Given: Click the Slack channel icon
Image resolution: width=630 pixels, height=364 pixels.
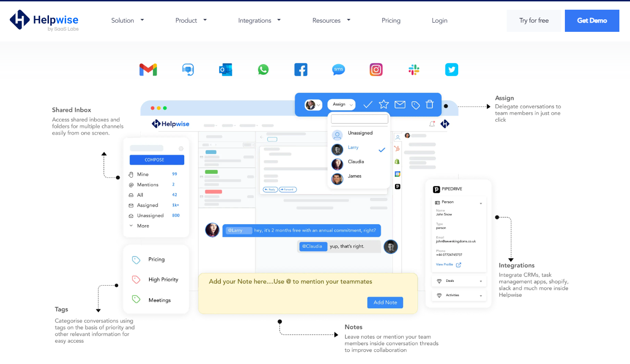Looking at the screenshot, I should 414,70.
